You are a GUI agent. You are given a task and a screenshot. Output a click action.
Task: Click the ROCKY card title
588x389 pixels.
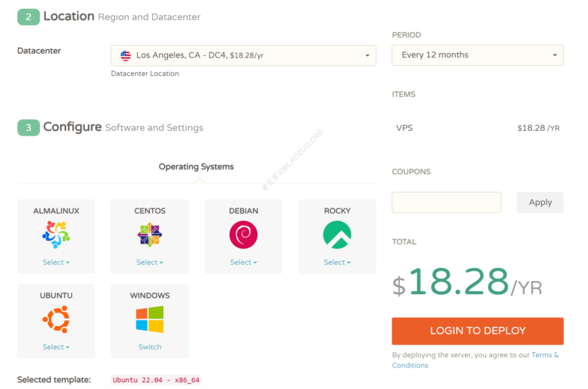coord(337,211)
